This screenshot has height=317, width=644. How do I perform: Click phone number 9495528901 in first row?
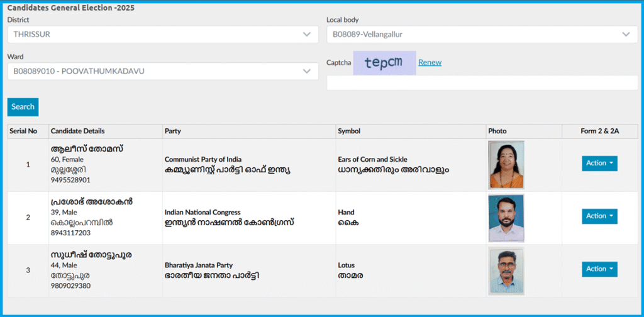70,181
